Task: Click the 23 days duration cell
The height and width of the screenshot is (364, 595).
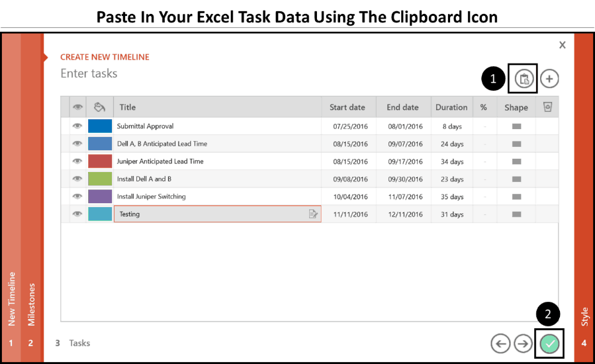Action: (452, 179)
